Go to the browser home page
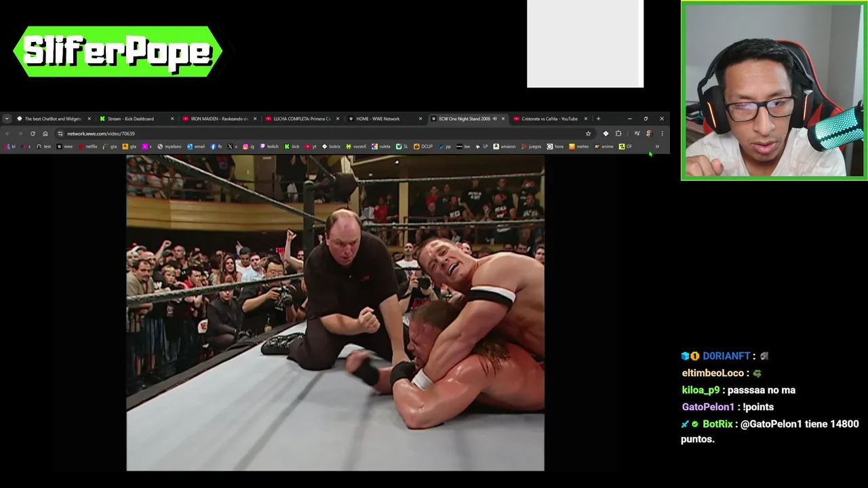Screen dimensions: 868x488 coord(45,134)
